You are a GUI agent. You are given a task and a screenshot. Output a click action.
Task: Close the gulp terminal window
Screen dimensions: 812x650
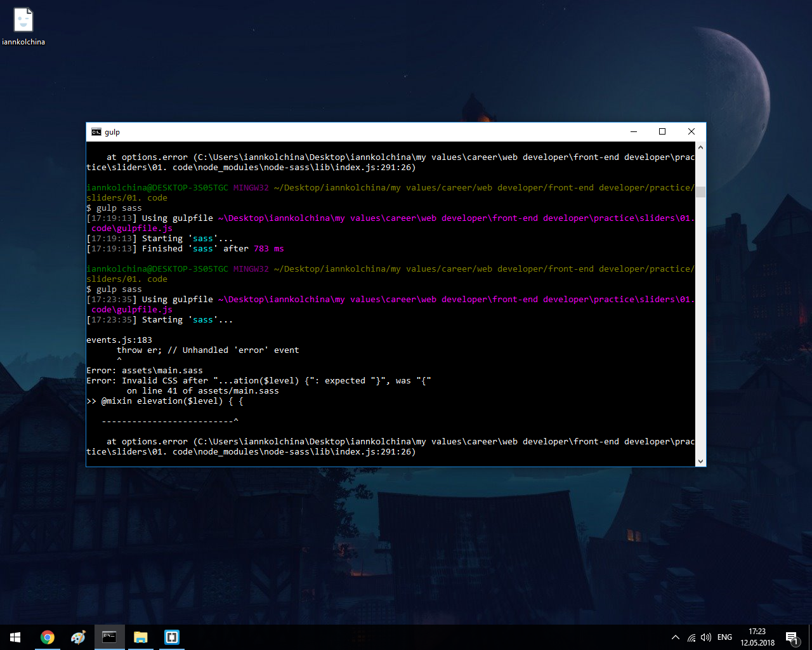tap(691, 132)
